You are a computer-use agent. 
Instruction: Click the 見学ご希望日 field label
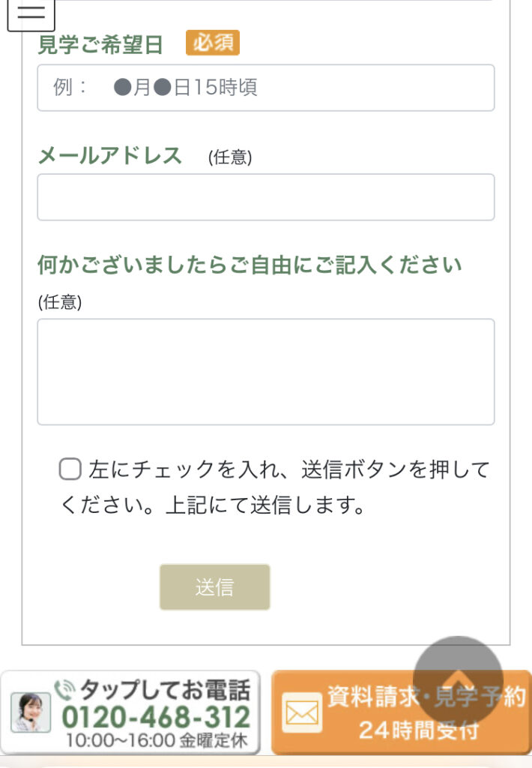pos(100,45)
